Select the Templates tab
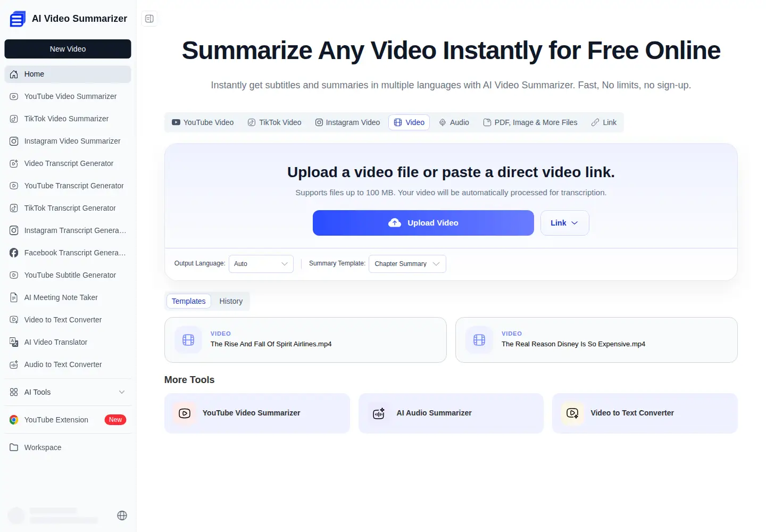The height and width of the screenshot is (532, 766). coord(189,301)
